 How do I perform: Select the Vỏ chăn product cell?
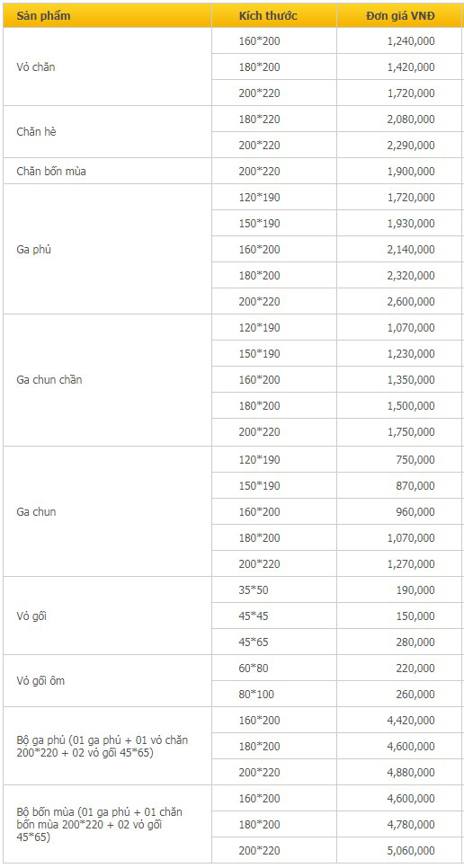tap(107, 67)
